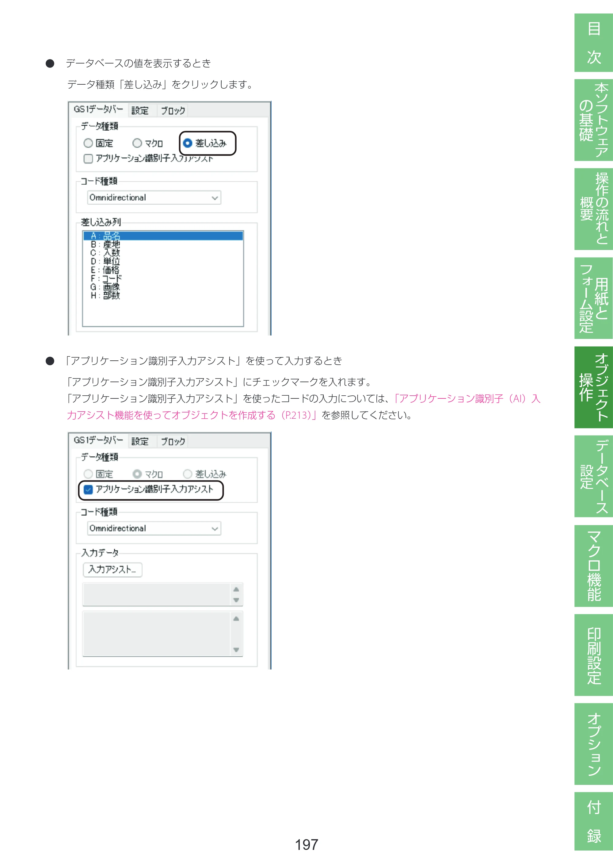Select row D：単位 in 差し込み列 list

point(163,262)
